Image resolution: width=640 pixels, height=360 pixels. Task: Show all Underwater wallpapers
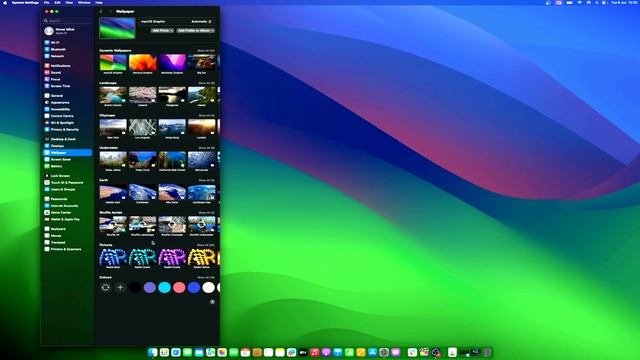point(206,148)
